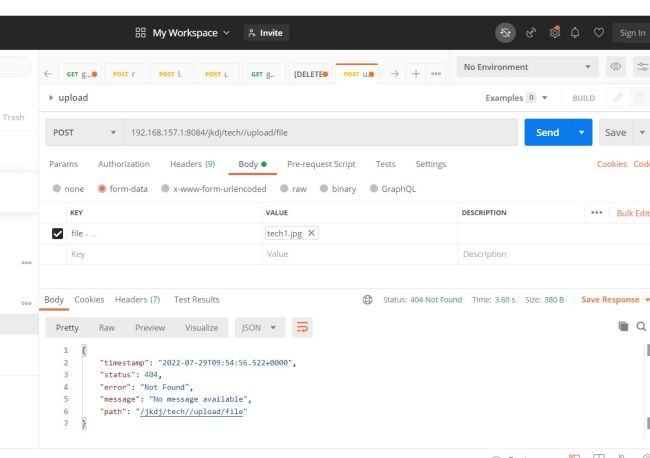
Task: Click the Bulk Edit link
Action: (x=633, y=213)
